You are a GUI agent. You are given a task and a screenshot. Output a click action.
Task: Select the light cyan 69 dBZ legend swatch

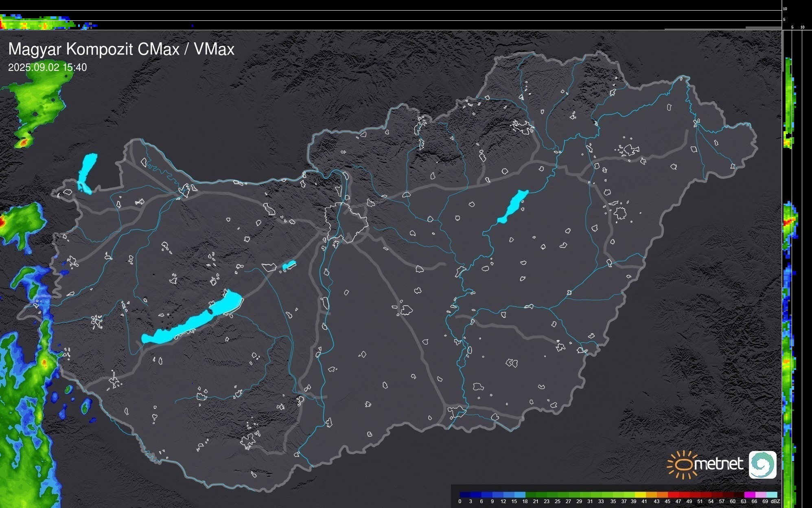coord(772,495)
